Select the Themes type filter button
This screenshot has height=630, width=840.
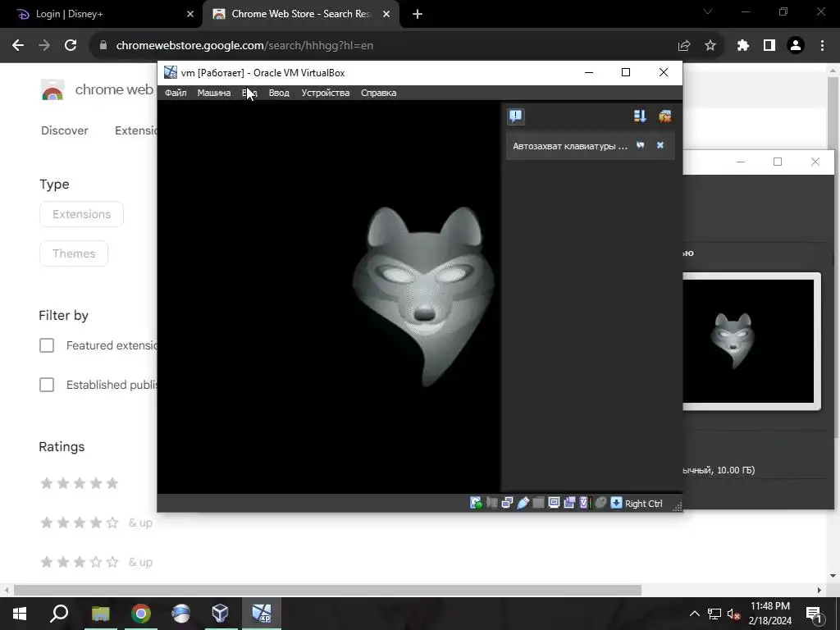tap(74, 253)
